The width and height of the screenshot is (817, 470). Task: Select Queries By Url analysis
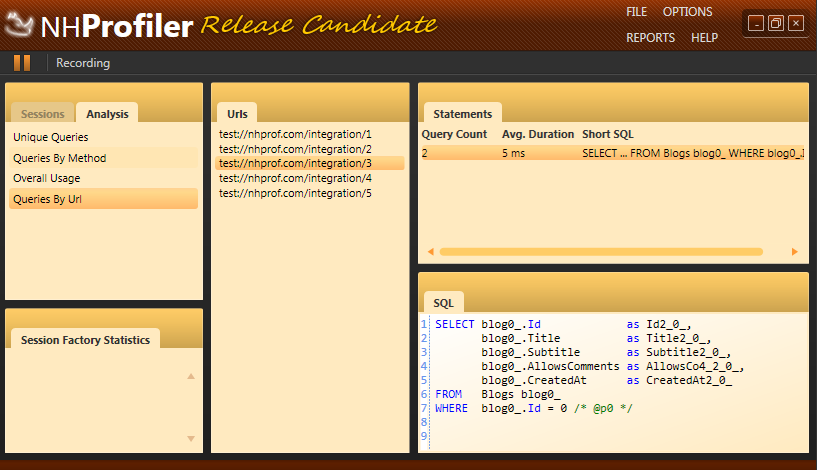click(x=103, y=199)
